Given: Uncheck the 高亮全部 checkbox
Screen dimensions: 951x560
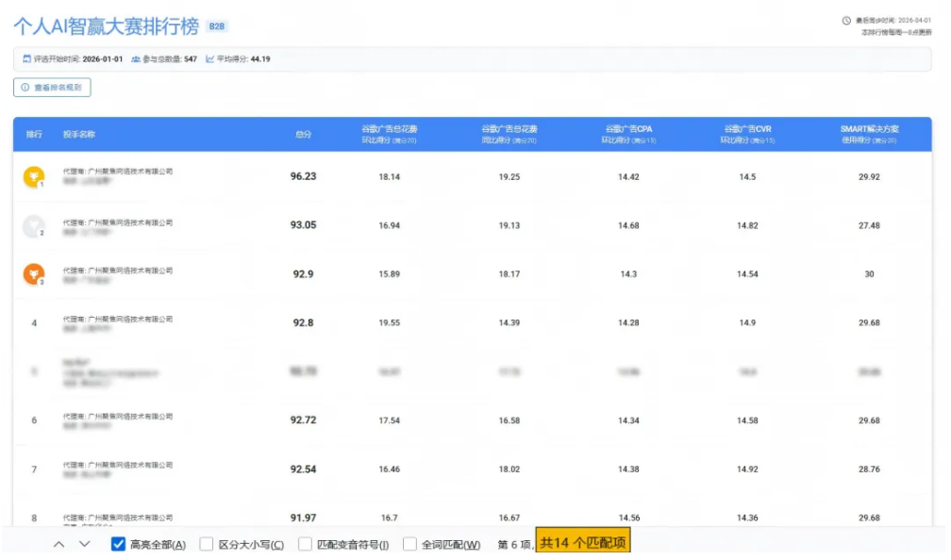Looking at the screenshot, I should click(119, 544).
